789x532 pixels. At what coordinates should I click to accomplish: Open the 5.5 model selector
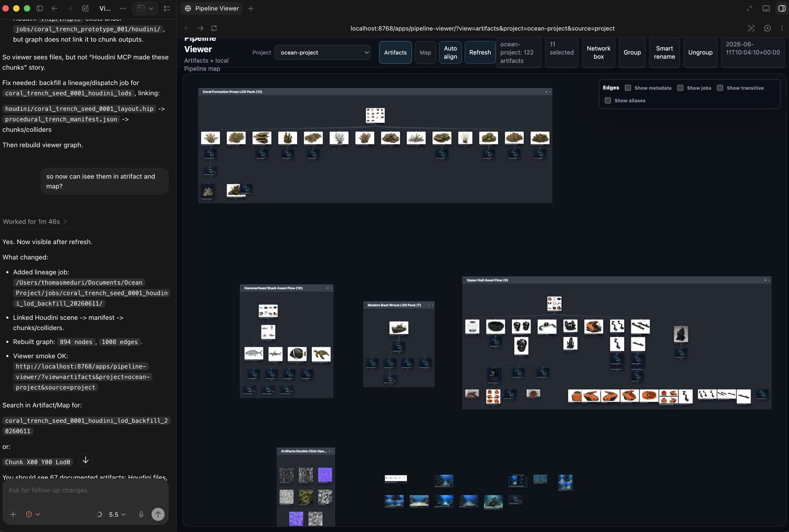[117, 514]
